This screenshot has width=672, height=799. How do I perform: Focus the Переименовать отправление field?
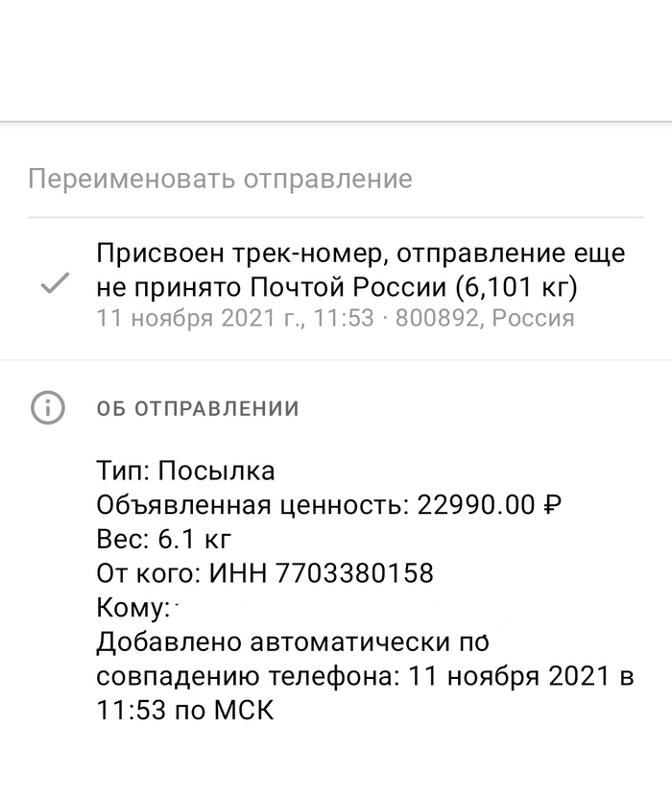point(336,180)
